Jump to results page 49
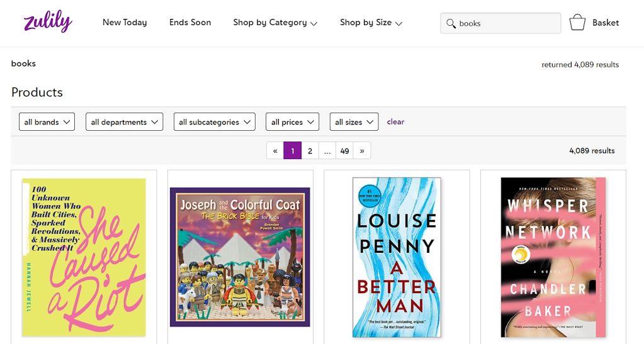 344,151
